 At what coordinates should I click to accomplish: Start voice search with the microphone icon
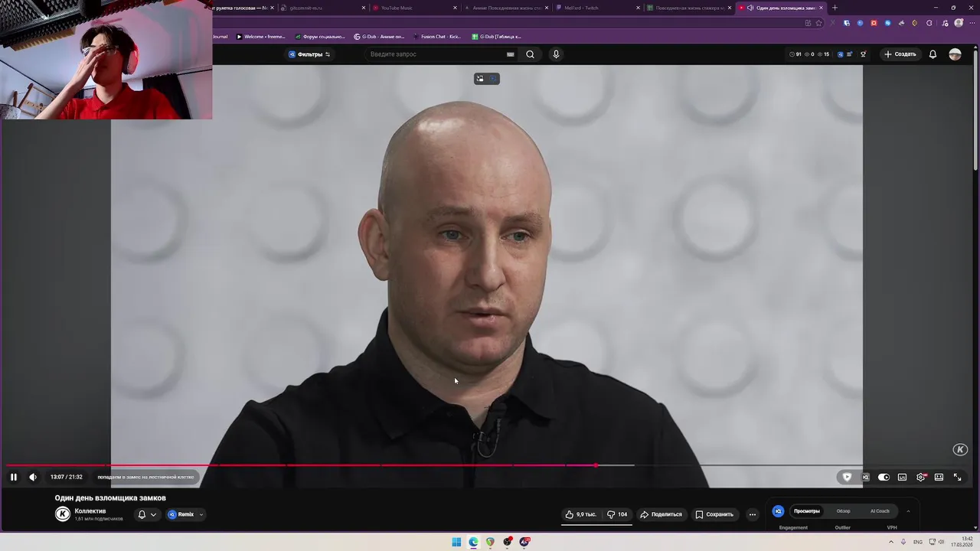point(556,54)
